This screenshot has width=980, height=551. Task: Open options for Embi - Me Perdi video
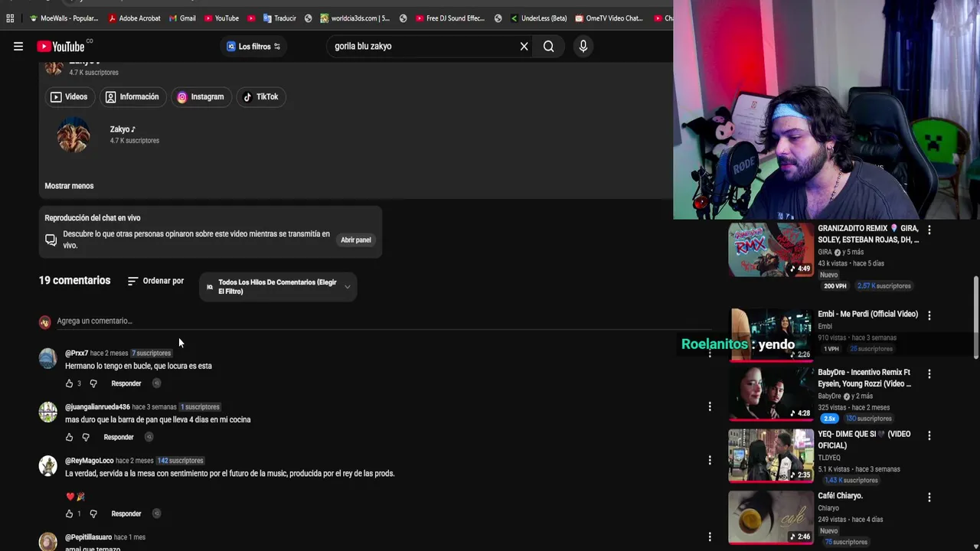tap(929, 315)
